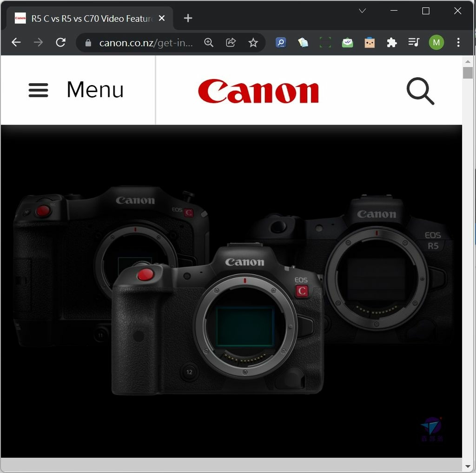Click the padlock site info icon
476x473 pixels.
pyautogui.click(x=88, y=43)
